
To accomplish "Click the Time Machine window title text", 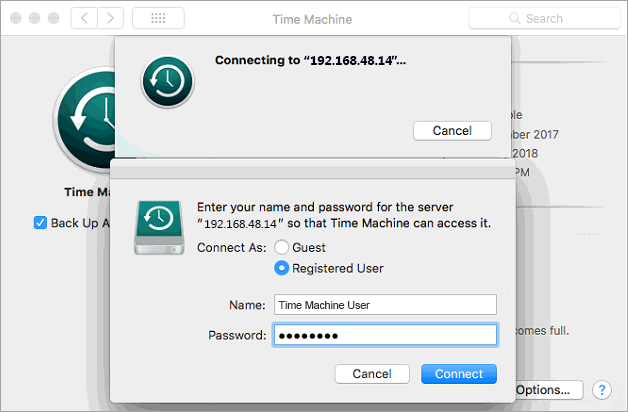I will pyautogui.click(x=312, y=19).
